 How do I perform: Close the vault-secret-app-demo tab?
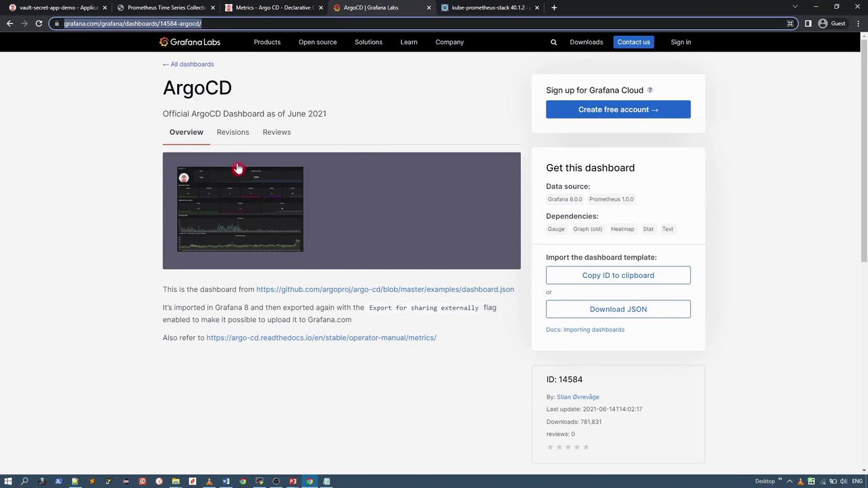coord(104,7)
